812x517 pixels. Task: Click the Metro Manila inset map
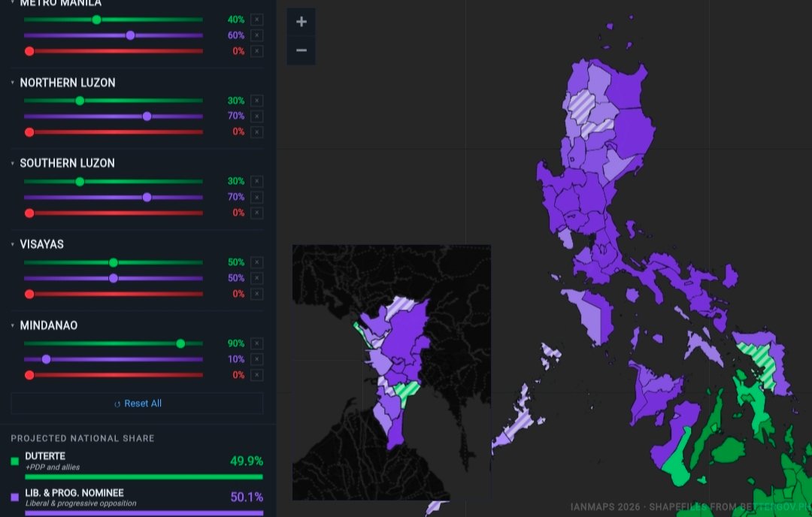tap(392, 373)
